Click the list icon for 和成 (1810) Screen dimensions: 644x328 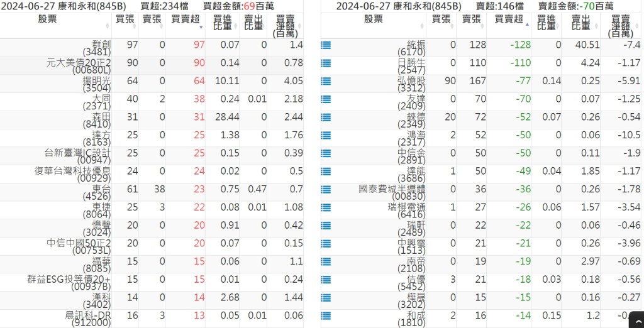click(x=326, y=315)
